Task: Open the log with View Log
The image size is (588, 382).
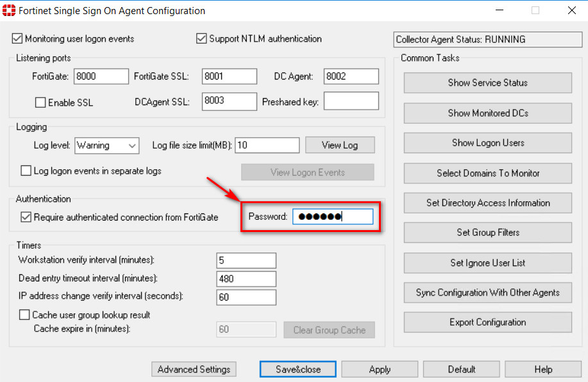Action: [340, 145]
